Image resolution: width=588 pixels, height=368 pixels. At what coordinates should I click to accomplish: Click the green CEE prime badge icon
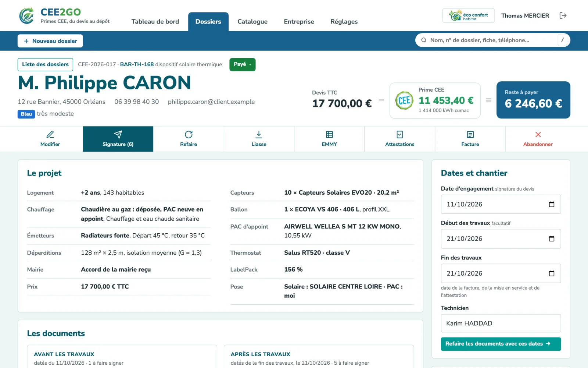coord(404,100)
